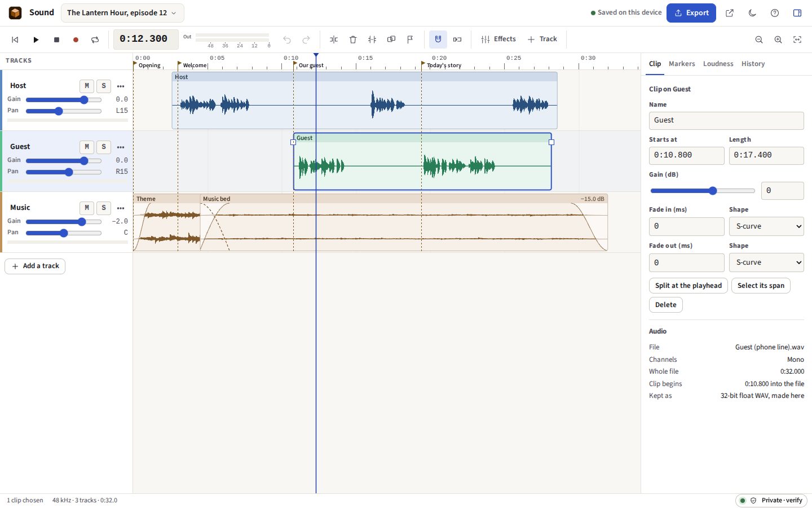Click the trim icon next to trash
Viewport: 812px width, 508px height.
(372, 40)
